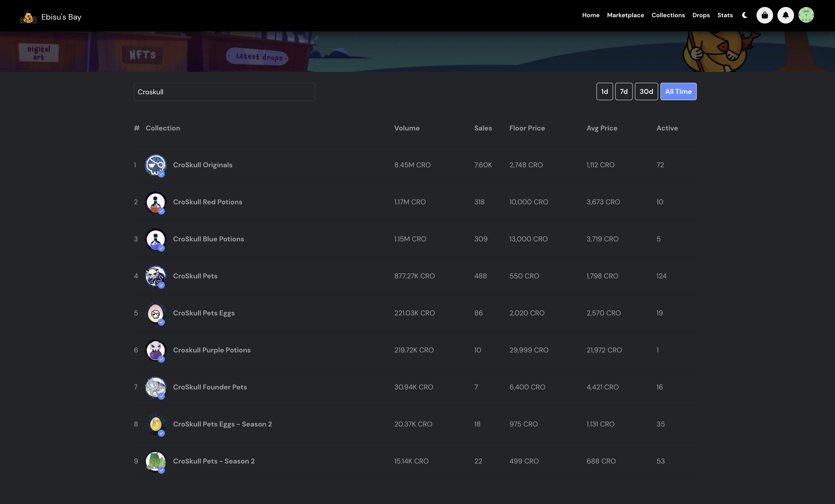Viewport: 835px width, 504px height.
Task: Open CroSkull Pets Eggs – Season 2 link
Action: 223,425
